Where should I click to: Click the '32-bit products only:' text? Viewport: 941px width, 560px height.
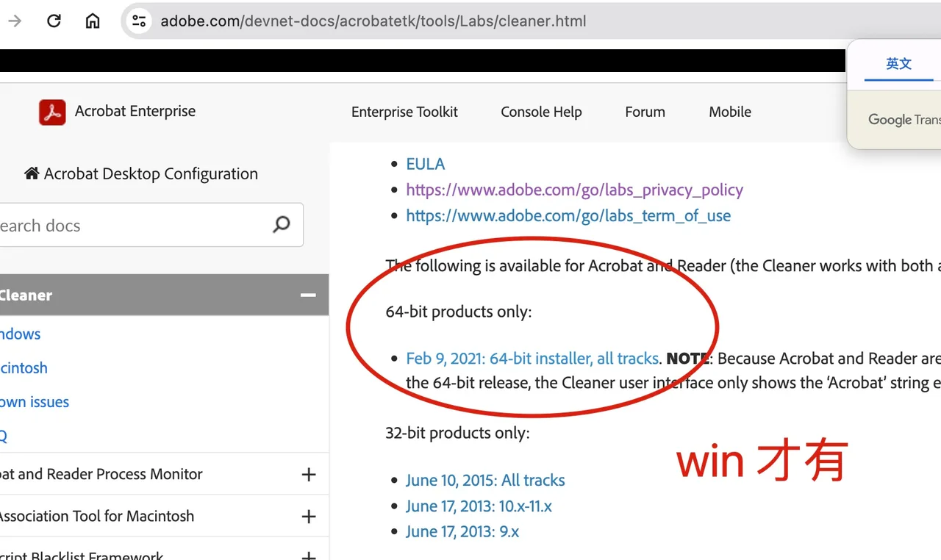click(x=457, y=434)
